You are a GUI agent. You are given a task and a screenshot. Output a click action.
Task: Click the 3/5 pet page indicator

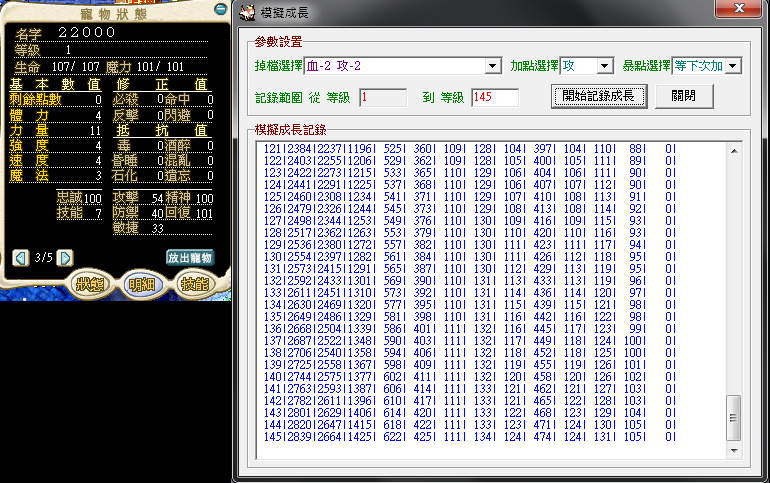coord(43,258)
